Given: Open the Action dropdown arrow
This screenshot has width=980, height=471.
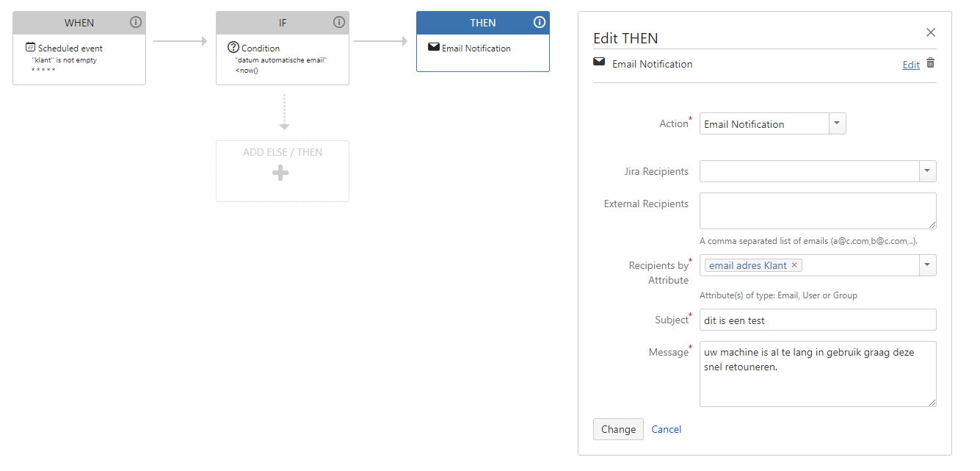Looking at the screenshot, I should [x=838, y=123].
